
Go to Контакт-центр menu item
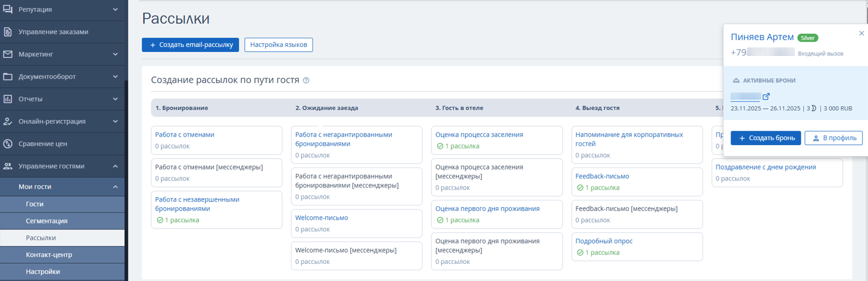[49, 255]
